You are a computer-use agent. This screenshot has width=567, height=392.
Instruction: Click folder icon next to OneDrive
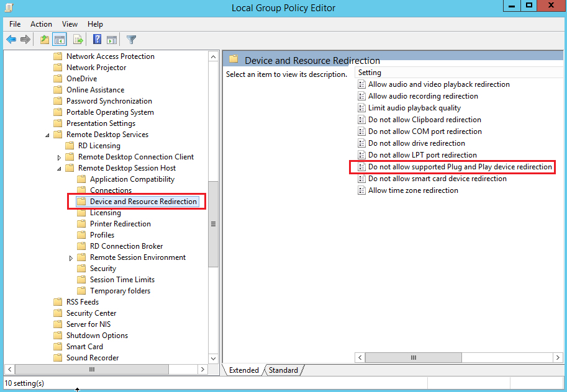click(x=58, y=79)
